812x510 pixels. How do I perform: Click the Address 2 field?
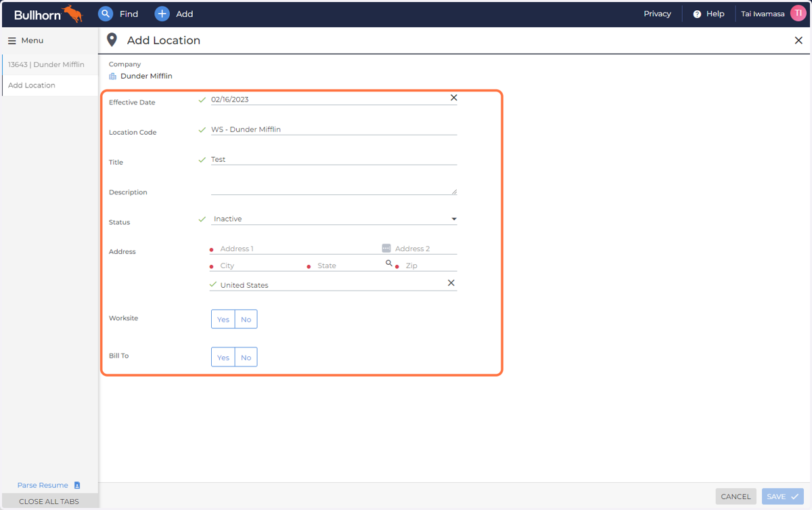(x=426, y=249)
